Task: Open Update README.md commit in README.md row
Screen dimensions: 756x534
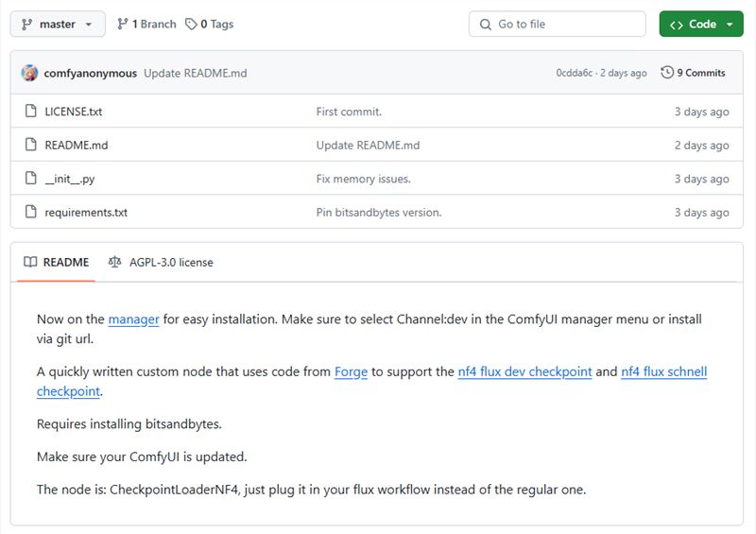Action: [368, 146]
